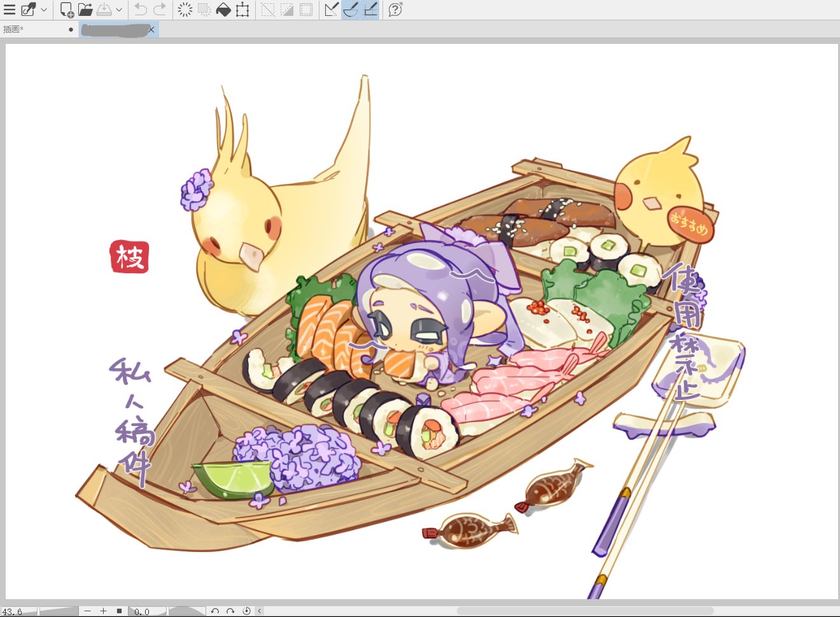Expand the save options dropdown arrow
Image resolution: width=840 pixels, height=617 pixels.
119,10
